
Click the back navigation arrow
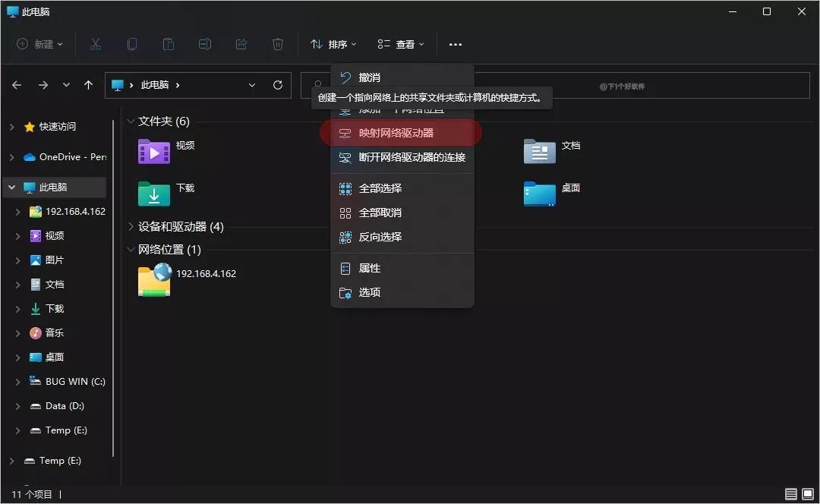17,85
